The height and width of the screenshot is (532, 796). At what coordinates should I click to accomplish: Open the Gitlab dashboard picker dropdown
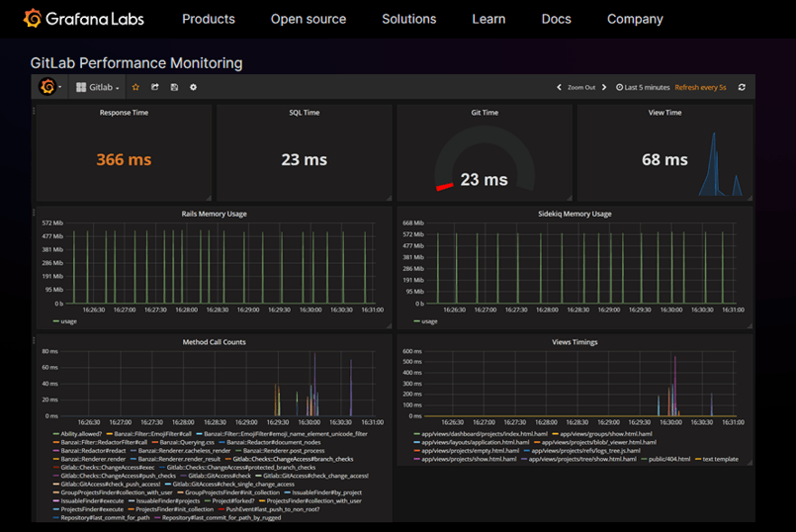point(98,87)
